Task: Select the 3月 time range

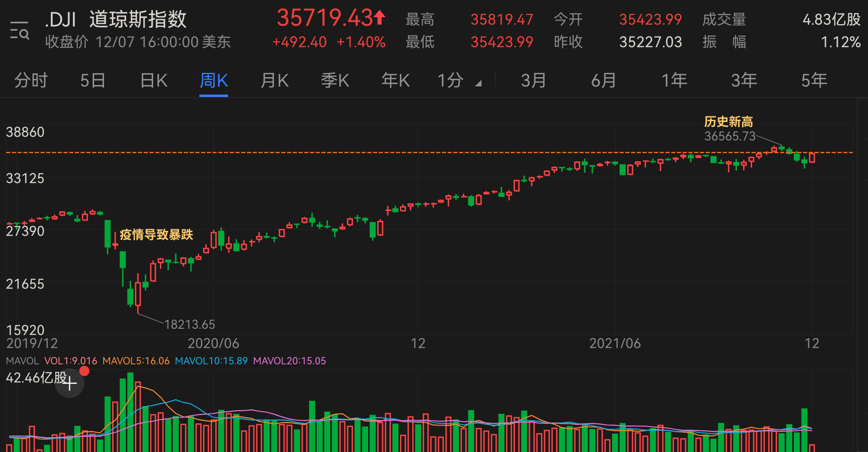Action: coord(533,81)
